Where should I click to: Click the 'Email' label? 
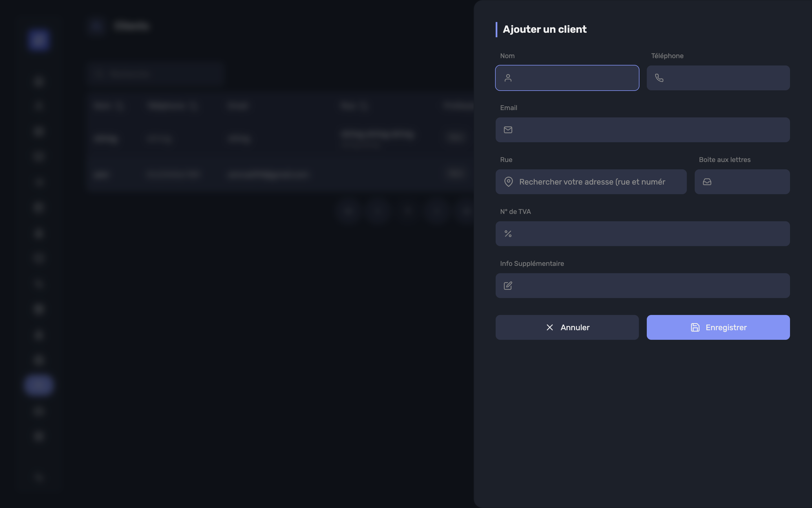(x=508, y=108)
